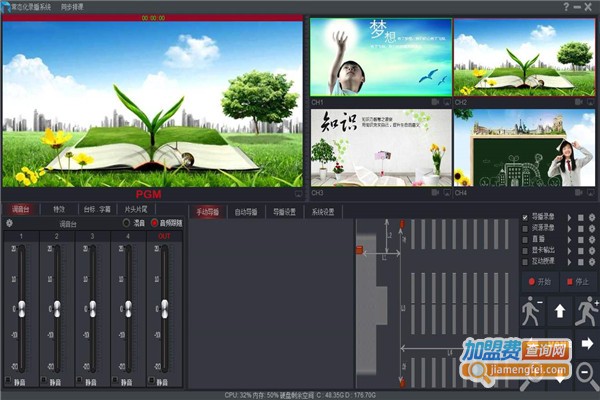
Task: Click the walking person slow-down icon
Action: (x=531, y=311)
